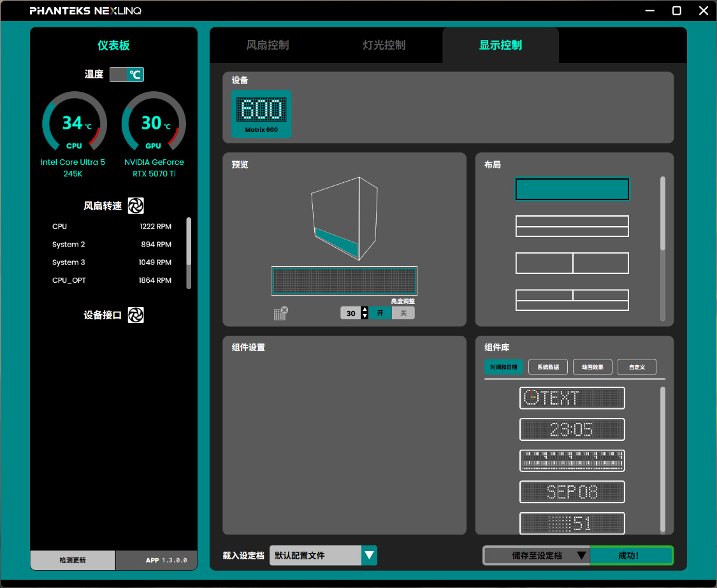Click the clear-grid icon under the preview
Screen dimensions: 717x588
click(x=281, y=313)
